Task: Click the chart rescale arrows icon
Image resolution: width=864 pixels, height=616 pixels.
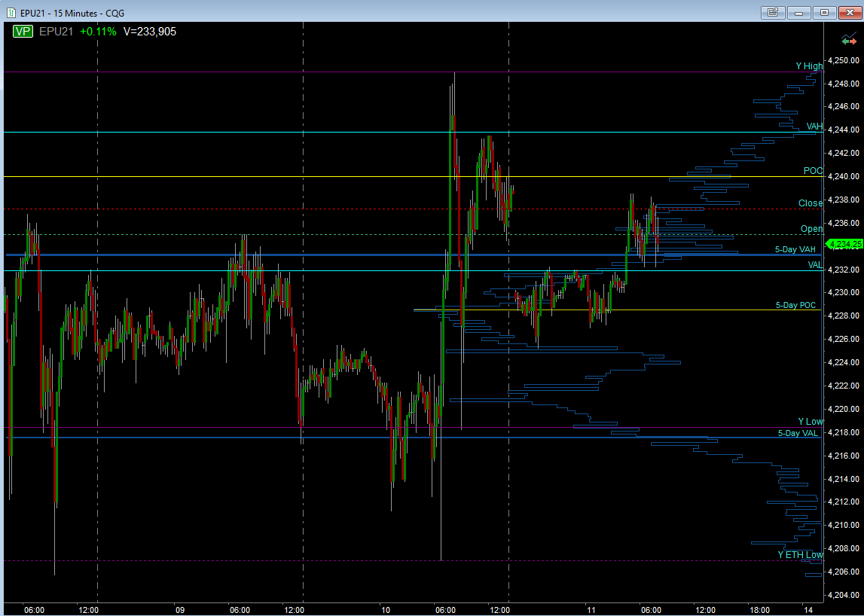Action: coord(849,39)
